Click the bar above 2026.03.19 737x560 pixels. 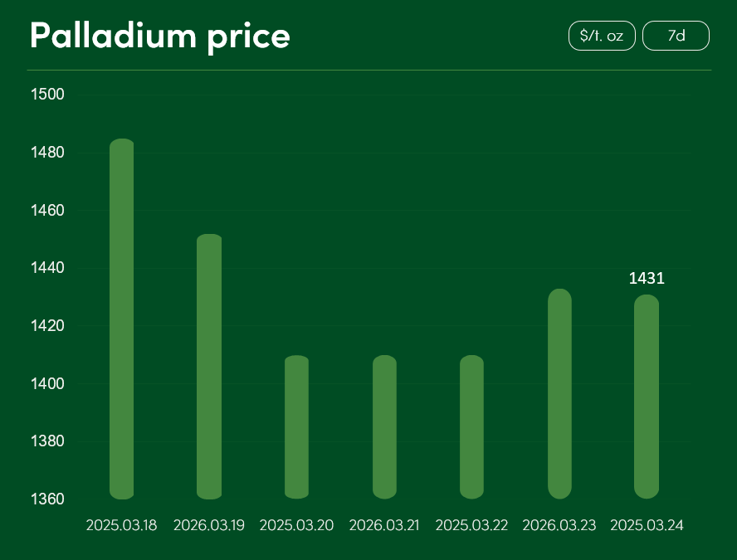point(209,367)
